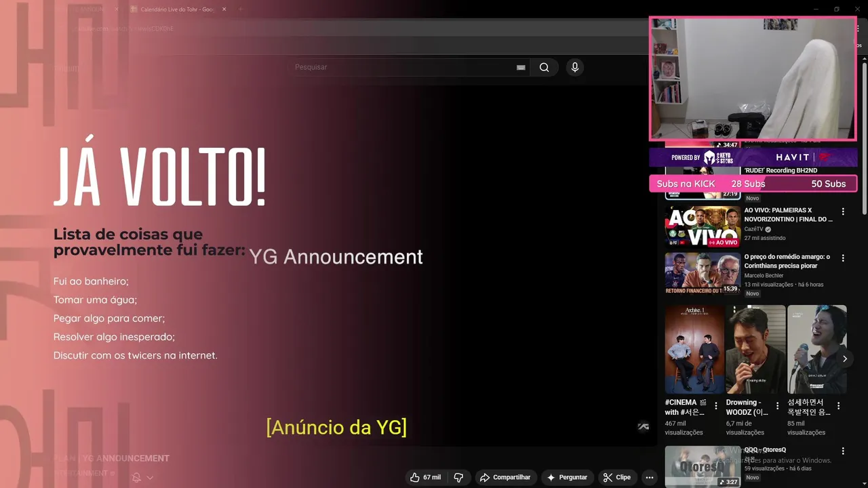Screen dimensions: 868x488
Task: Click the Subs na KICK progress bar
Action: (x=753, y=184)
